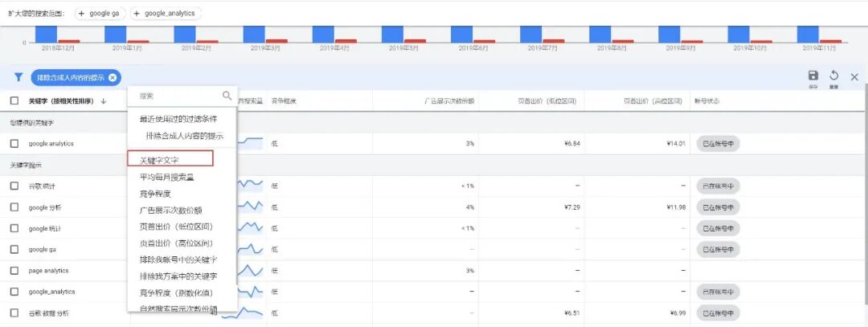Choose recent filter 排除含成人内容的提示 in the dropdown menu
The image size is (868, 327).
pos(184,136)
